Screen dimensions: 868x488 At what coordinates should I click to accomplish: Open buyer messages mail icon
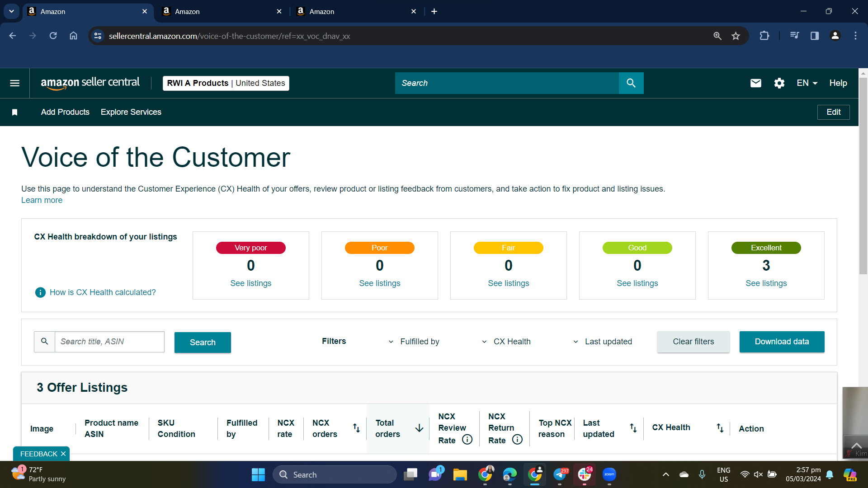coord(756,83)
